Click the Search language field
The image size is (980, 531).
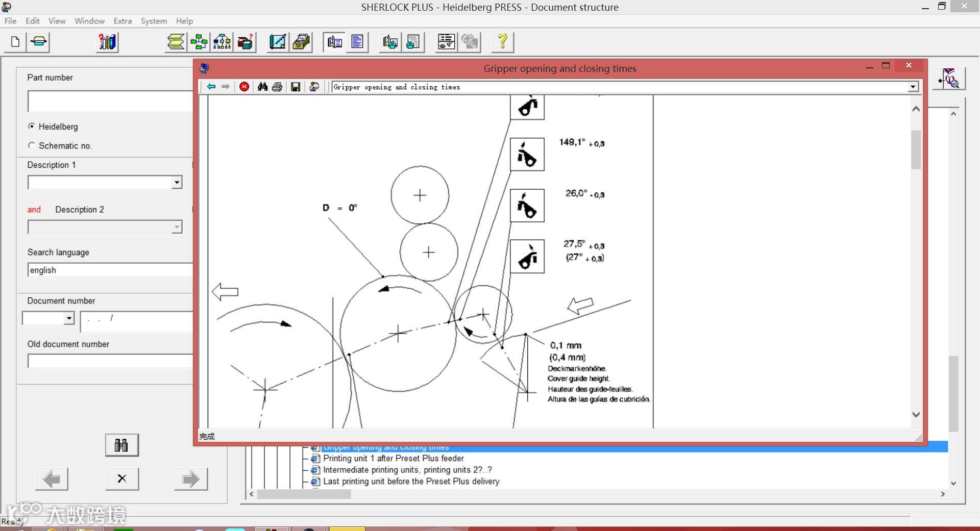pyautogui.click(x=110, y=270)
